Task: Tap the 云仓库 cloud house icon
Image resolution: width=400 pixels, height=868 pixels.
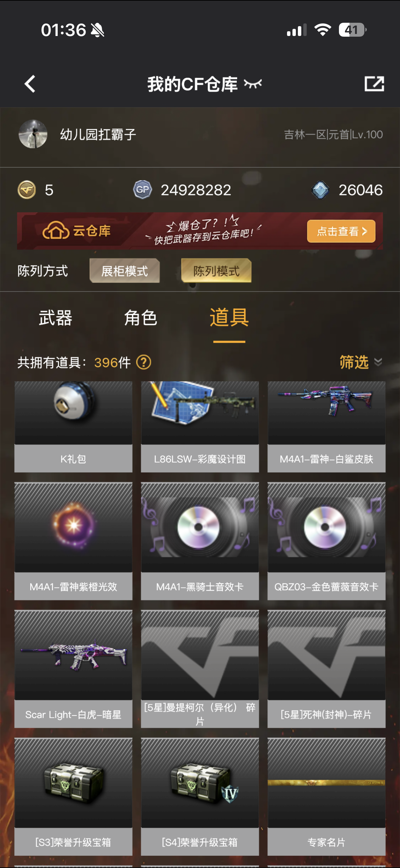Action: coord(56,231)
